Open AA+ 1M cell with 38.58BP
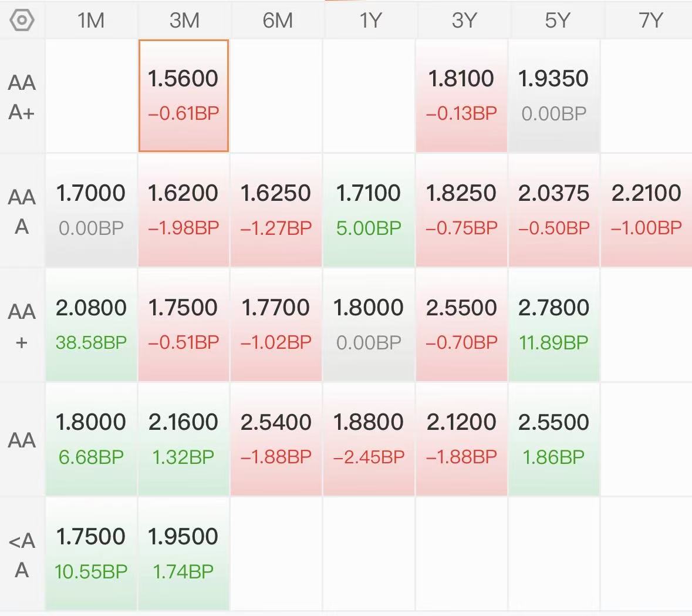 pyautogui.click(x=91, y=324)
